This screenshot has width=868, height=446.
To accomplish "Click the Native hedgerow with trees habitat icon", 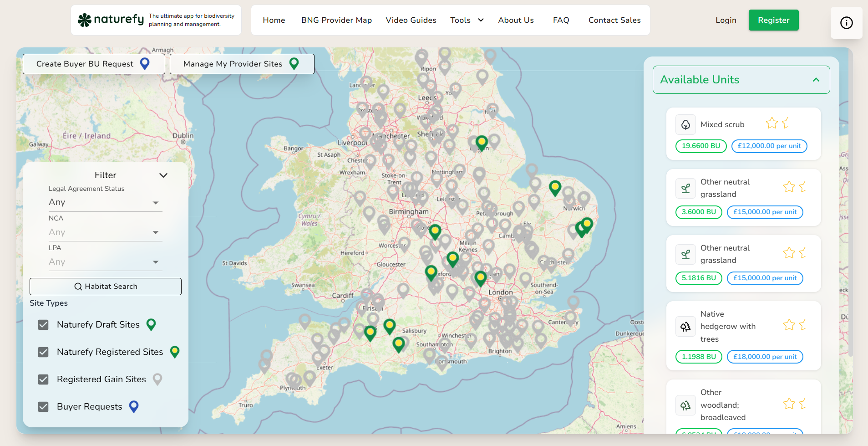I will point(685,326).
